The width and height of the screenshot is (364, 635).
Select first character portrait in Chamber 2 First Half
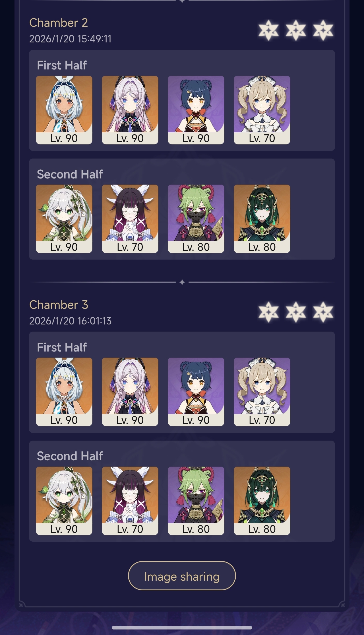(x=64, y=110)
